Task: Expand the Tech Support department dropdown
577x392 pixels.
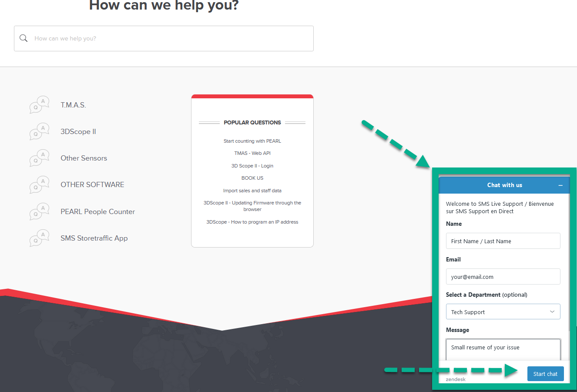Action: (x=503, y=312)
